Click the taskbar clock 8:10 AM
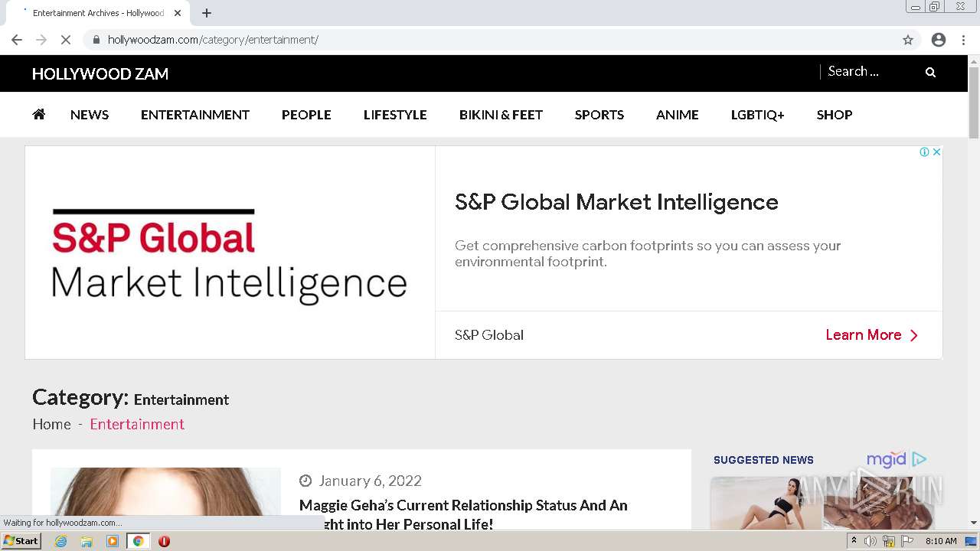 pos(941,541)
